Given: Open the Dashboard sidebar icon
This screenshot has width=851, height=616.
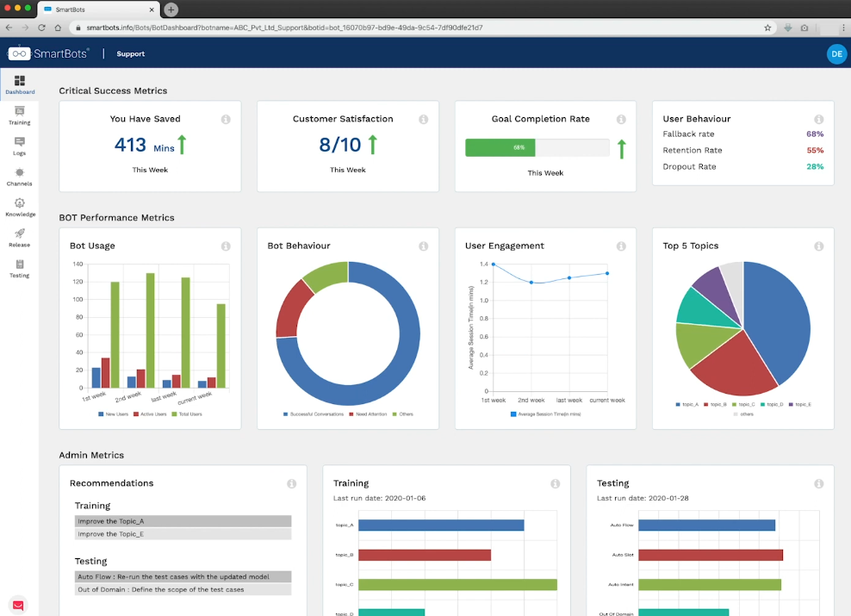Looking at the screenshot, I should (20, 81).
